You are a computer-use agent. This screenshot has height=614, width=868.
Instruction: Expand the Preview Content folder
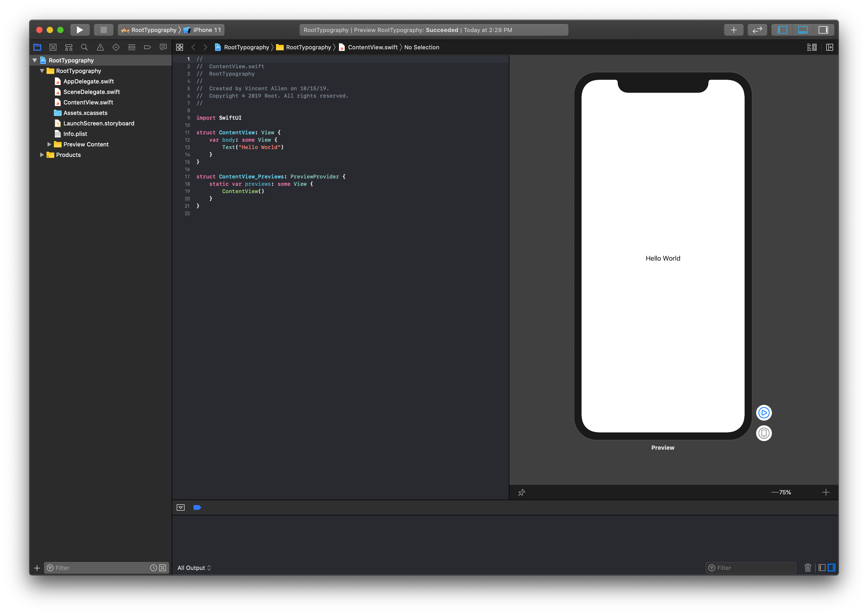[49, 144]
